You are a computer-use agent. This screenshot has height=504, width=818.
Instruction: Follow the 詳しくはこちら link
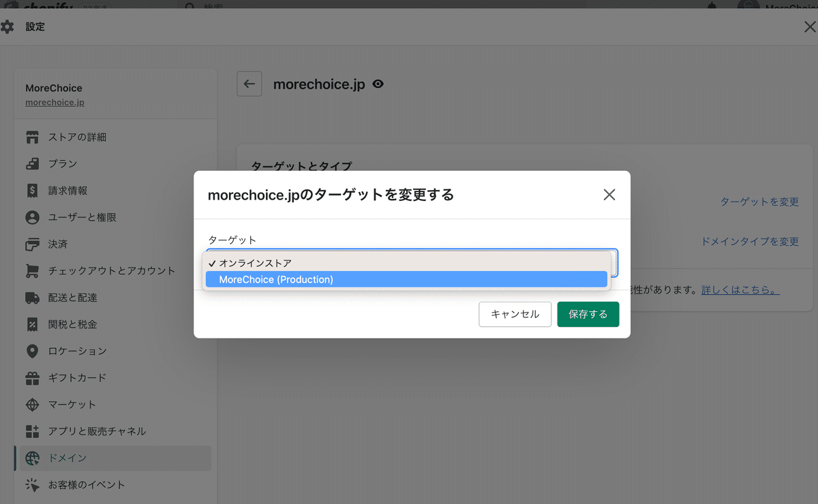(740, 290)
